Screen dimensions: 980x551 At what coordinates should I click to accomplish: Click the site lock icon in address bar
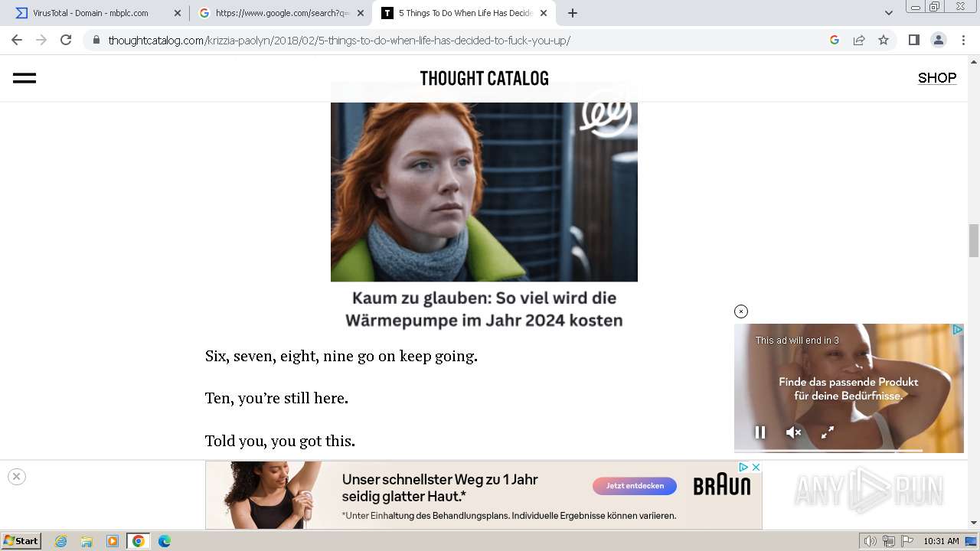pyautogui.click(x=96, y=40)
